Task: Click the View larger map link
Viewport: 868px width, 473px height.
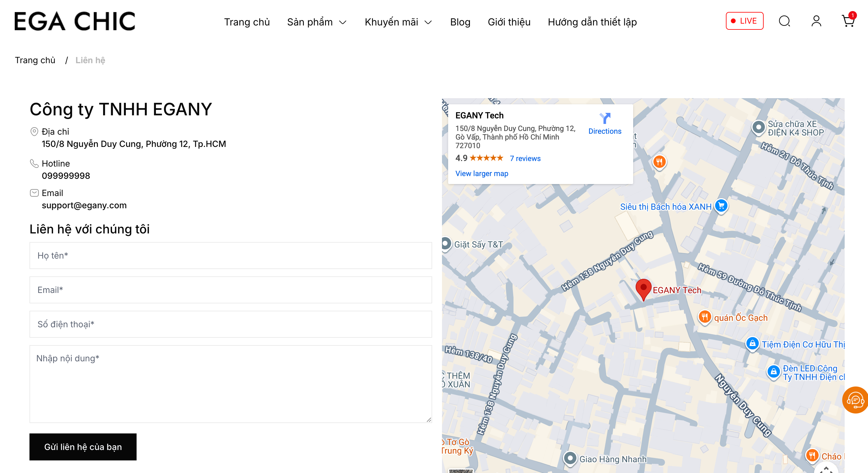Action: tap(482, 173)
